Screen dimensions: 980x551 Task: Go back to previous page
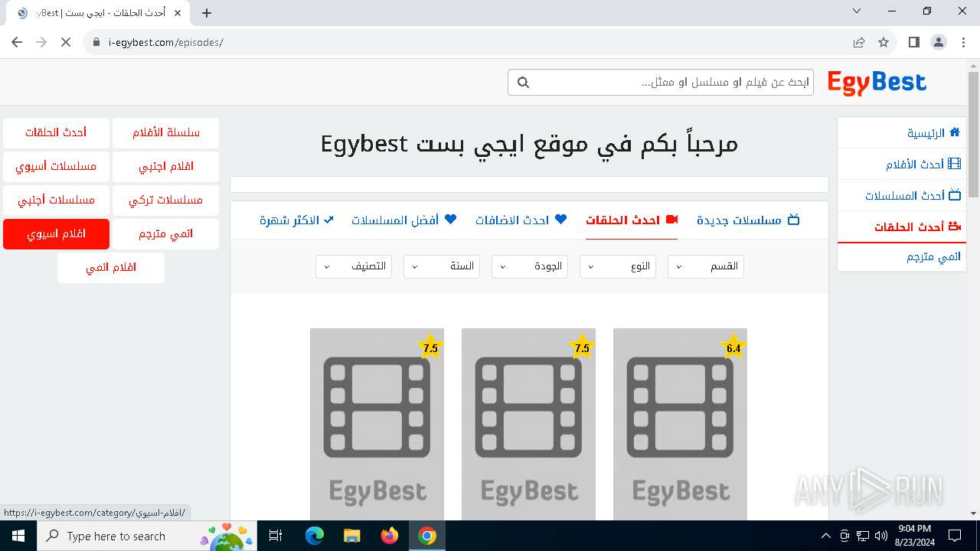tap(17, 42)
